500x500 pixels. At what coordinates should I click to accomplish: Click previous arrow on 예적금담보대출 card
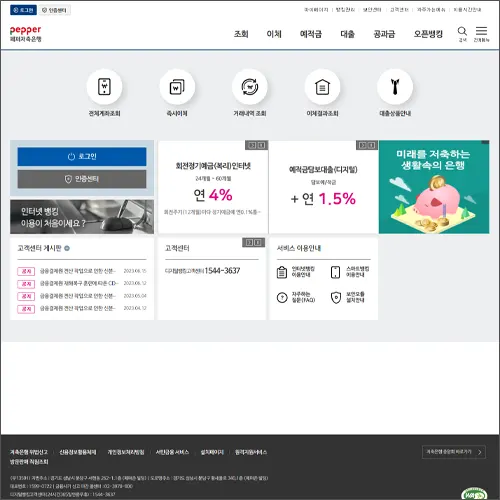tap(363, 145)
